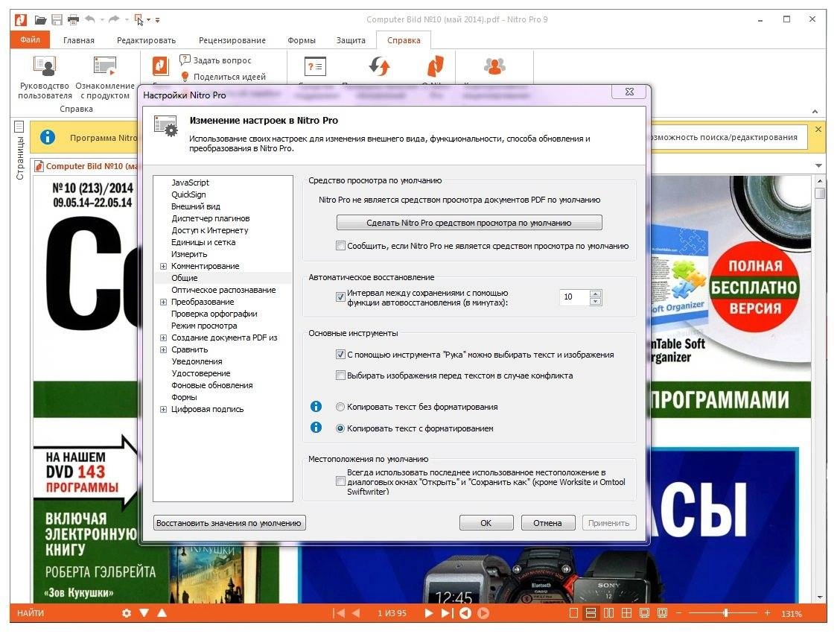Screen dimensions: 840x637
Task: Toggle hand tool 'Рука' selects text checkbox
Action: pyautogui.click(x=340, y=354)
